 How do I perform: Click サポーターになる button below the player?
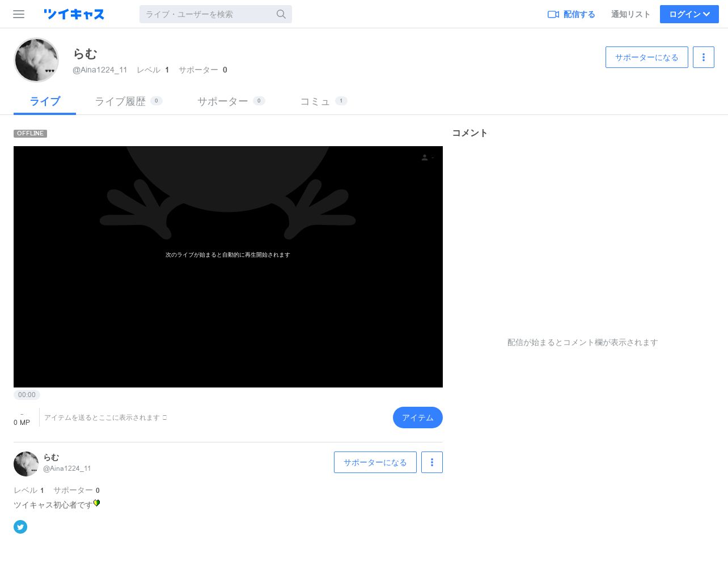tap(375, 462)
